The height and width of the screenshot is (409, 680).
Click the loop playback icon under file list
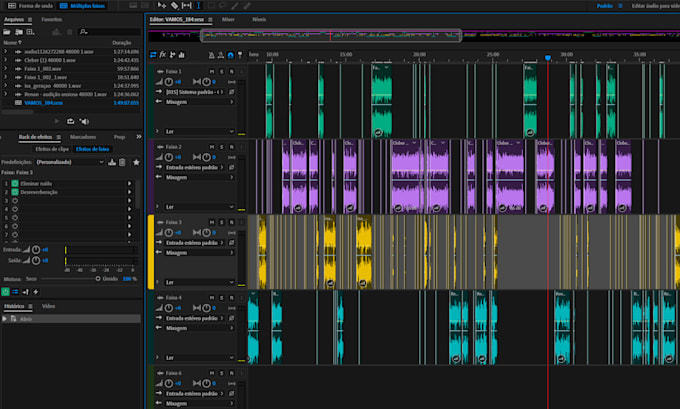pyautogui.click(x=70, y=121)
